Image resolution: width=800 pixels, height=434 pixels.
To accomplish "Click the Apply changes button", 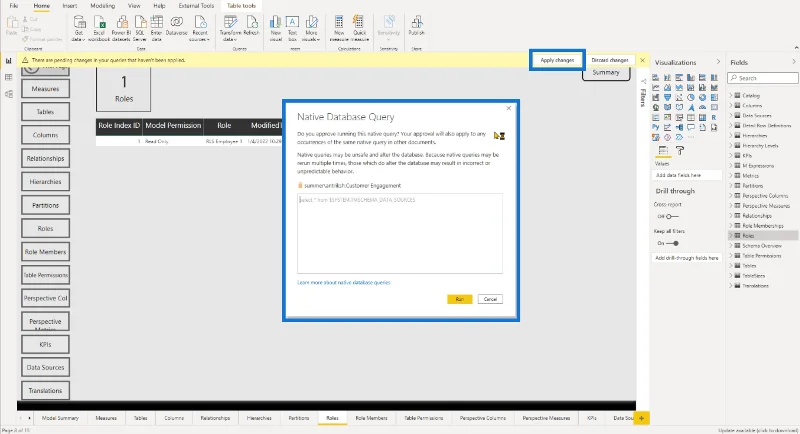I will coord(557,60).
